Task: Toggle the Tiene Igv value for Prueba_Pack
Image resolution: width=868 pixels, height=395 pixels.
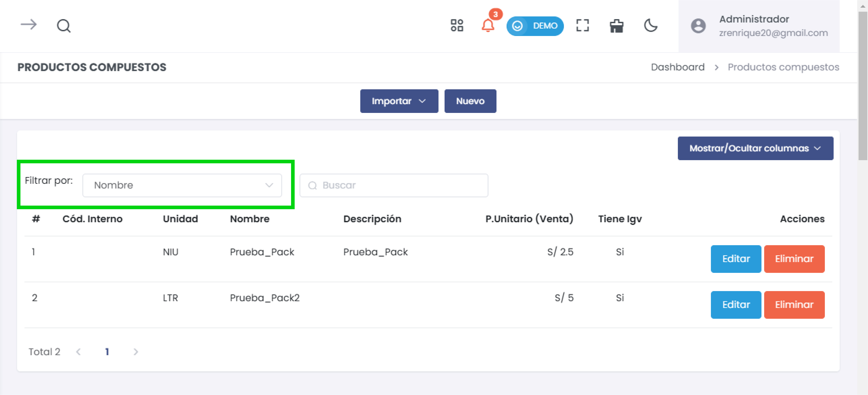Action: click(620, 252)
